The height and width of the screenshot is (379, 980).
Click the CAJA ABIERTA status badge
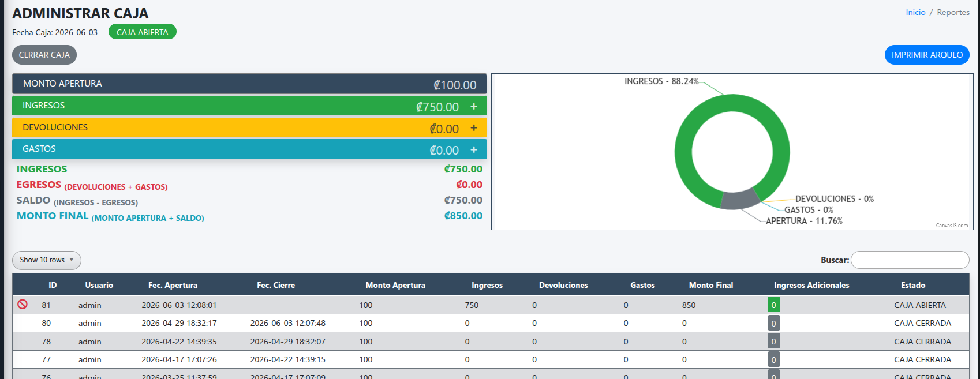(143, 32)
